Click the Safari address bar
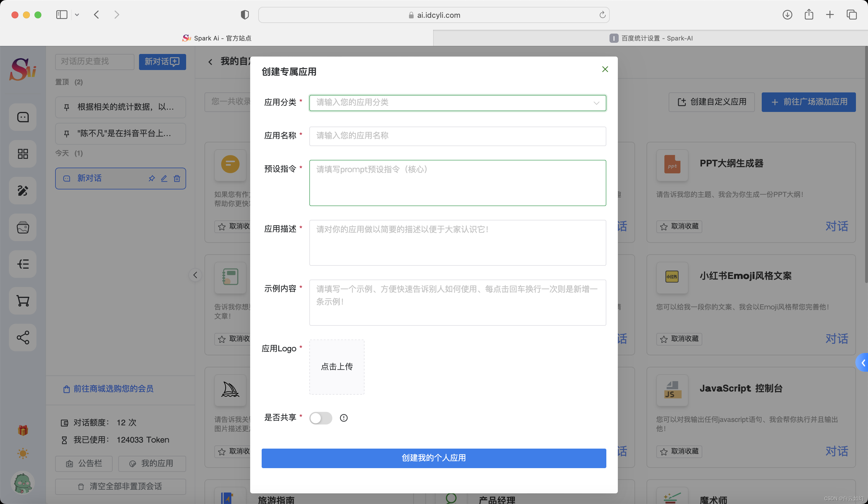Image resolution: width=868 pixels, height=504 pixels. [x=434, y=15]
